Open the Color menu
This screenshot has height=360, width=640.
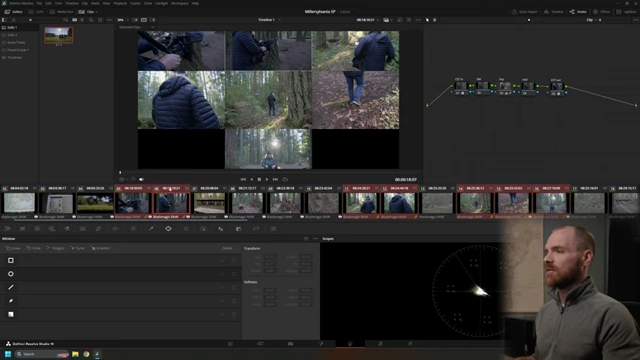coord(148,3)
